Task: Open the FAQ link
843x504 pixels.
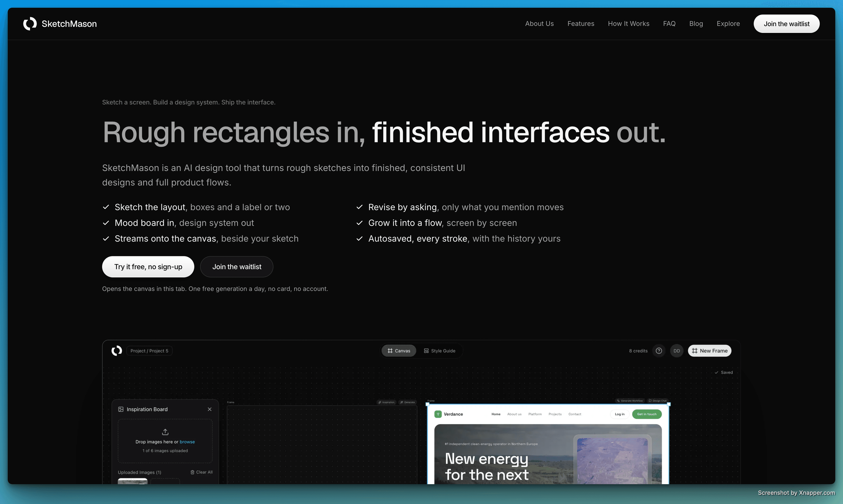Action: (669, 24)
